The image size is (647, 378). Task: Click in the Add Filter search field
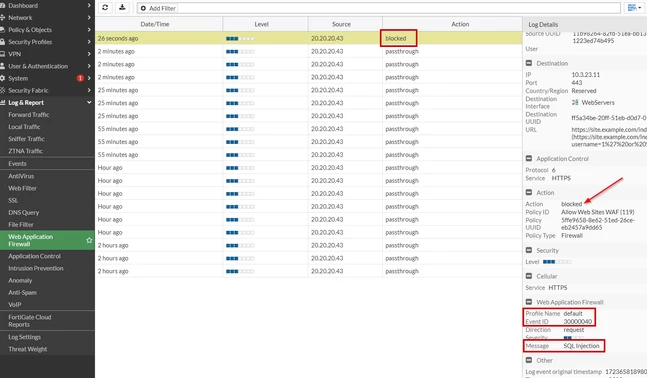pos(379,8)
